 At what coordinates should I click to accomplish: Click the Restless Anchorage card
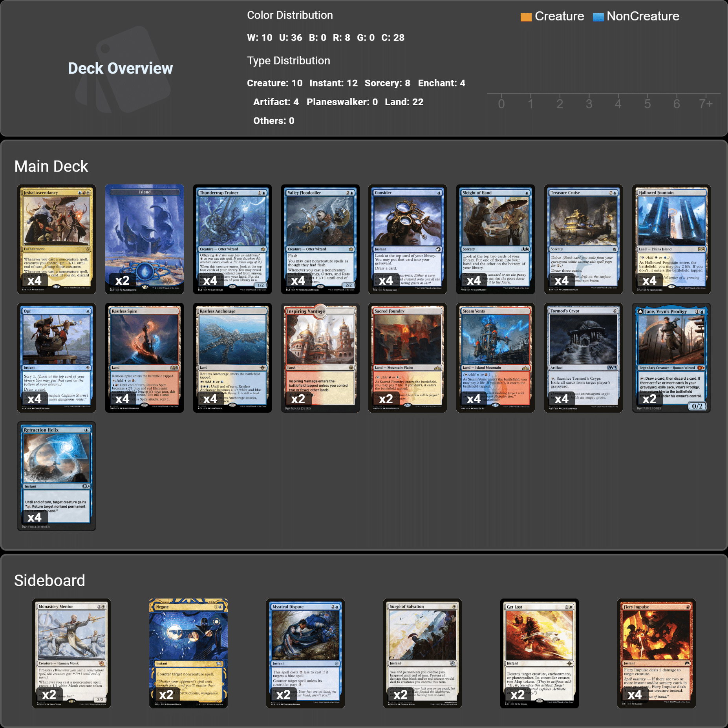tap(232, 358)
